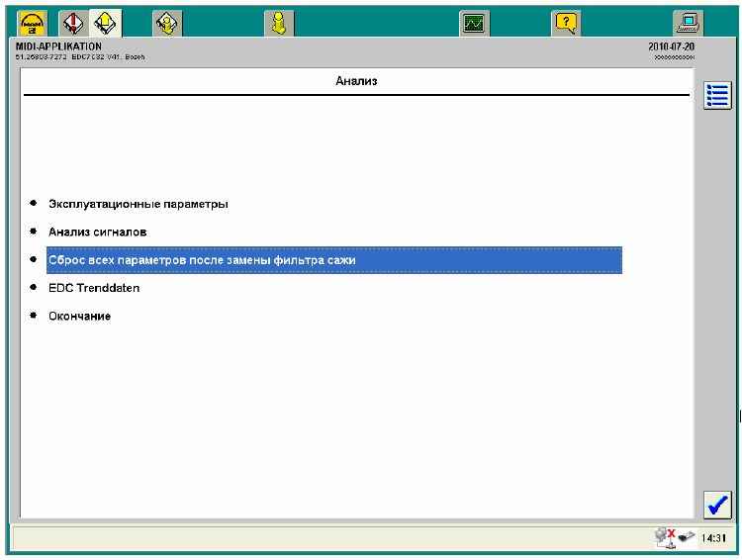Image resolution: width=742 pixels, height=560 pixels.
Task: Choose the highlighted "Сброс всех параметров" soot filter entry
Action: (333, 260)
